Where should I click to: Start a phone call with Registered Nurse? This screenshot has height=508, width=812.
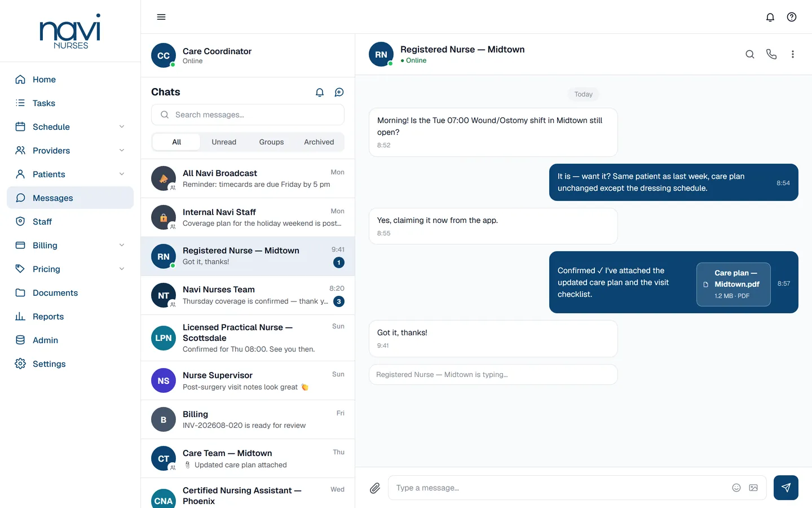coord(771,54)
